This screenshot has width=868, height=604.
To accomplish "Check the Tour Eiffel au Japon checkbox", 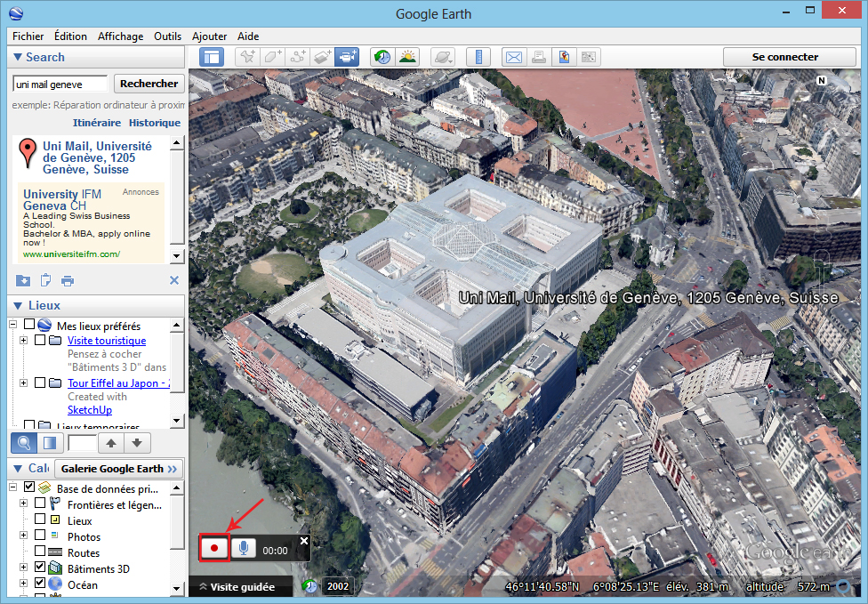I will 40,382.
